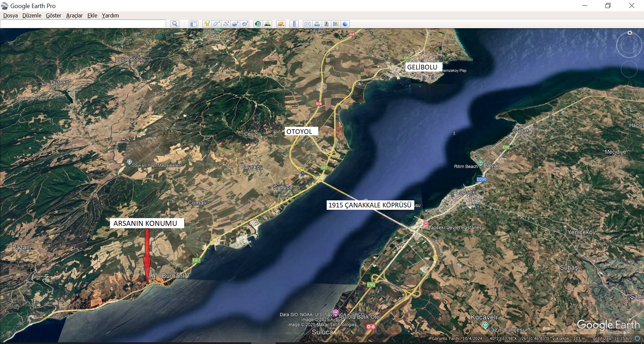Toggle sunlight across the landscape
Screen dimensions: 644x344
pos(267,24)
